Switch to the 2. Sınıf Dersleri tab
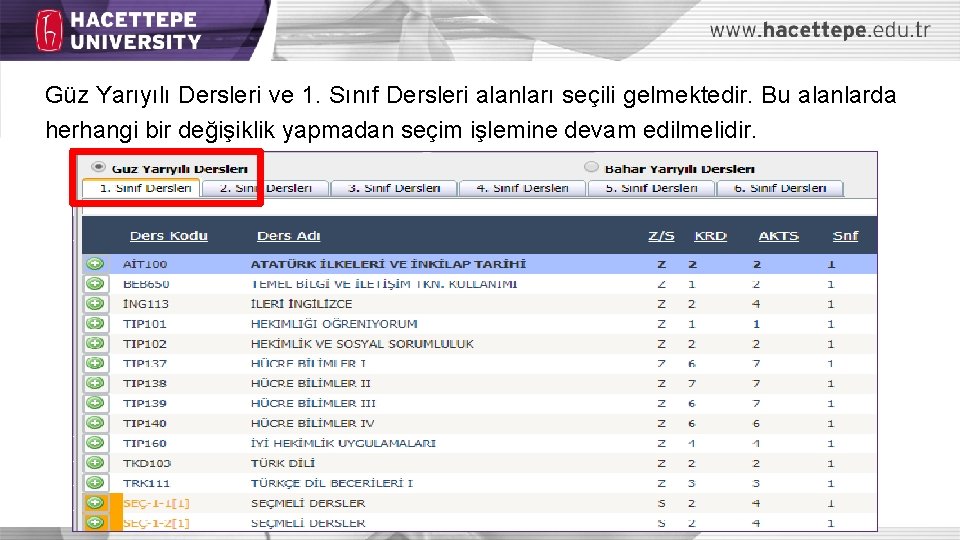960x540 pixels. [x=265, y=188]
